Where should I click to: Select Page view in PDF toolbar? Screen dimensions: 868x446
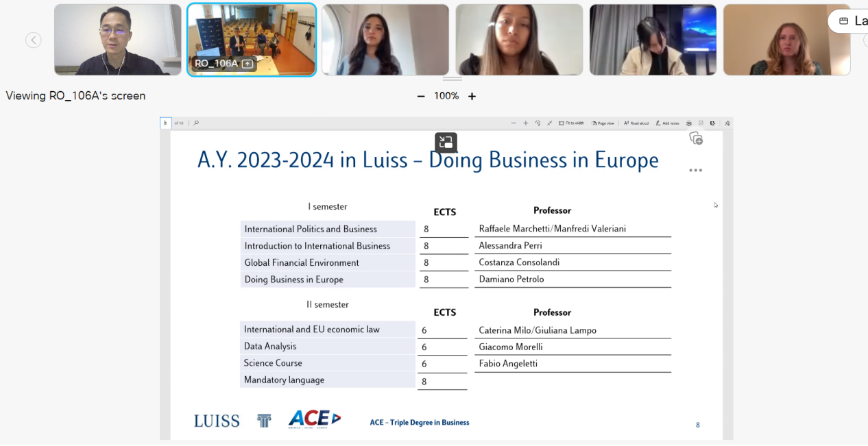click(x=603, y=123)
